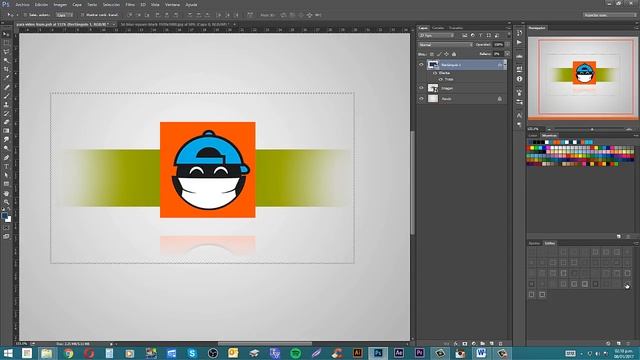Viewport: 640px width, 360px height.
Task: Open the collapsed Info panel icon
Action: [519, 79]
